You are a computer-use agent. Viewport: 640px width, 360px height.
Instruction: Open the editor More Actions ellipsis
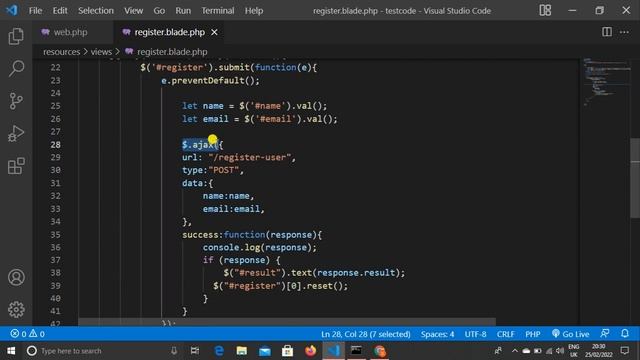click(624, 32)
